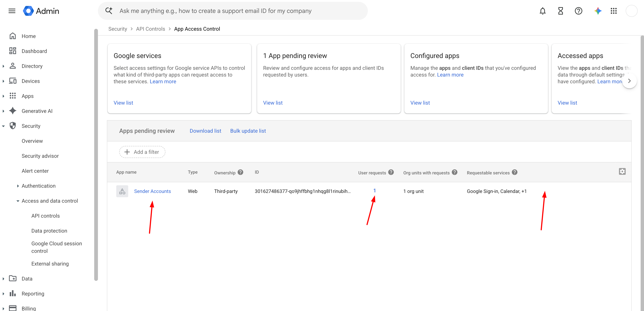Expand the Data section arrow
Image resolution: width=644 pixels, height=311 pixels.
4,279
